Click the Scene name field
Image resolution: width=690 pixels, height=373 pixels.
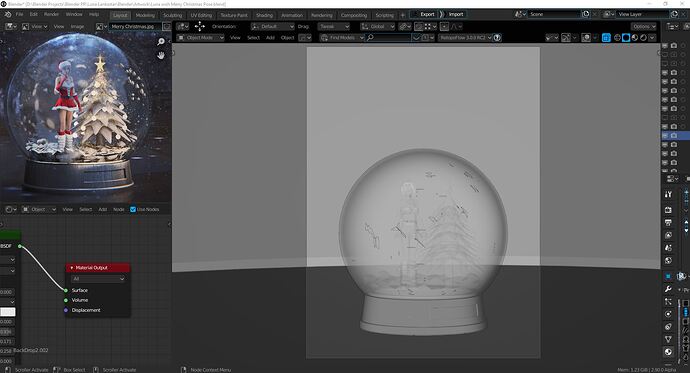tap(554, 14)
